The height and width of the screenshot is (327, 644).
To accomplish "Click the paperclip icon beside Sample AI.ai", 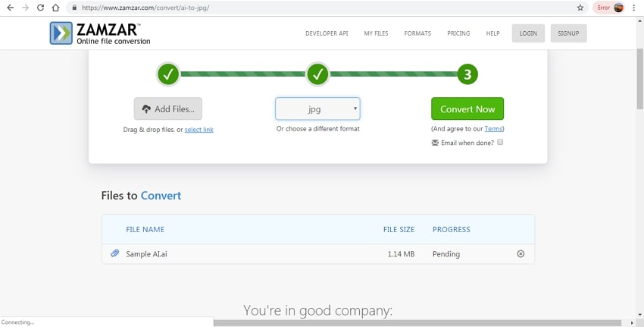I will [115, 253].
